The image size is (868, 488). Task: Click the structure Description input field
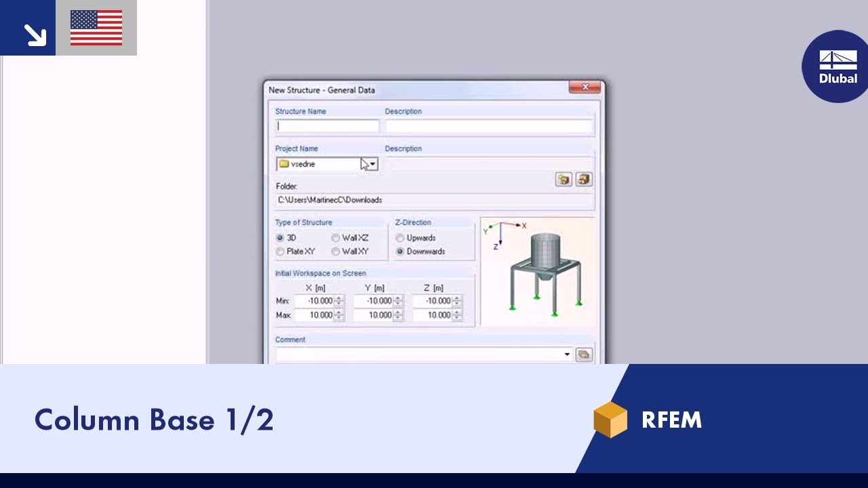click(489, 125)
